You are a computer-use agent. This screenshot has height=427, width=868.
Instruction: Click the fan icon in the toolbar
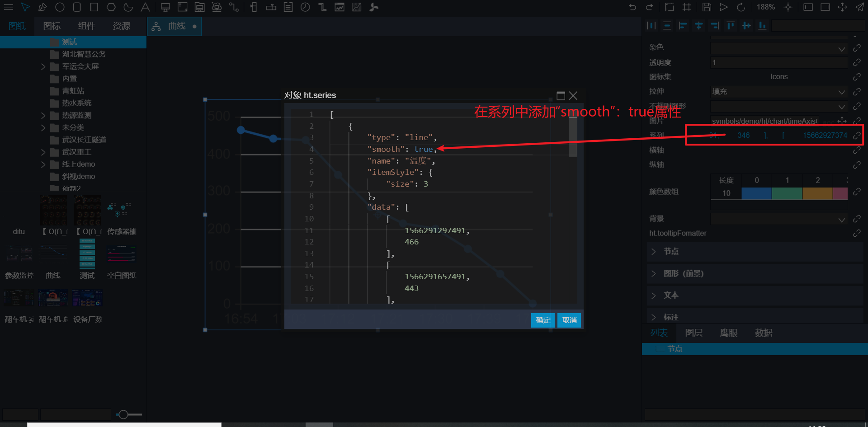pos(374,7)
